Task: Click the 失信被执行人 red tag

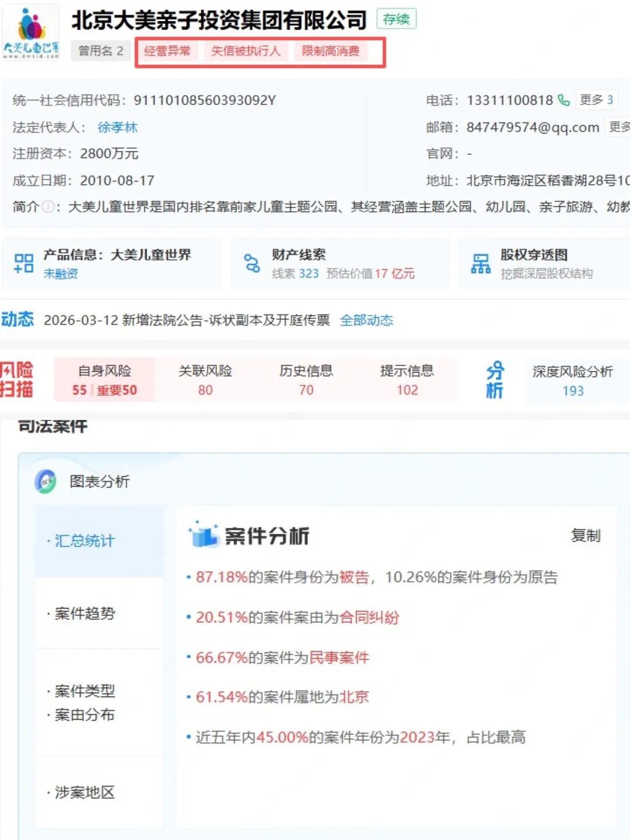Action: point(246,51)
